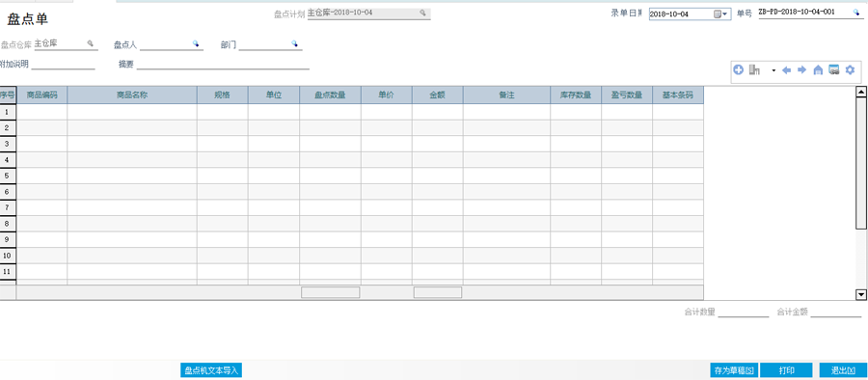
Task: Click the gray building chart icon
Action: point(754,69)
